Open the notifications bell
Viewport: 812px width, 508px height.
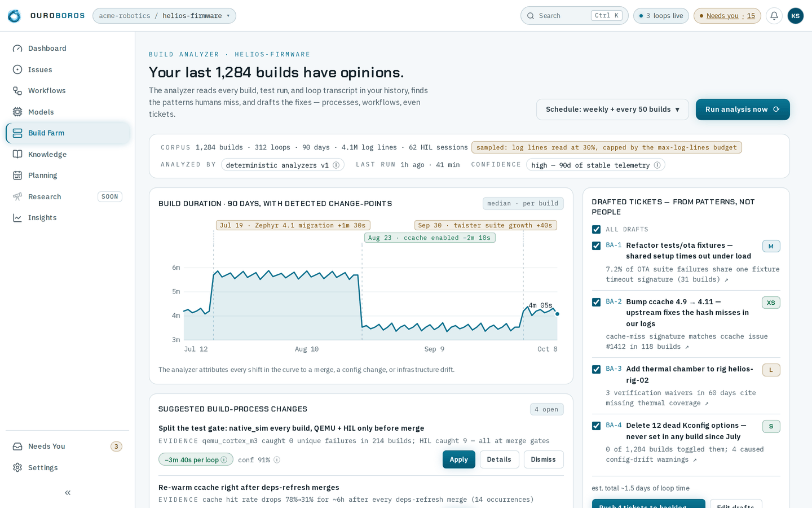[774, 16]
